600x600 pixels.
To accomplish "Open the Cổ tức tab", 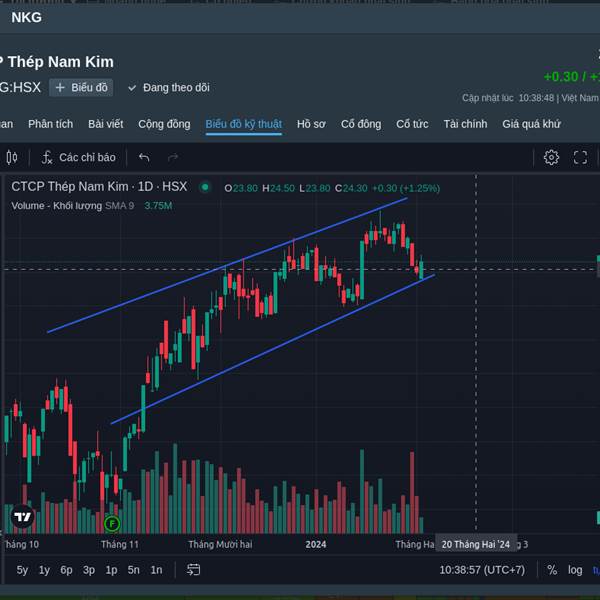I will point(412,124).
